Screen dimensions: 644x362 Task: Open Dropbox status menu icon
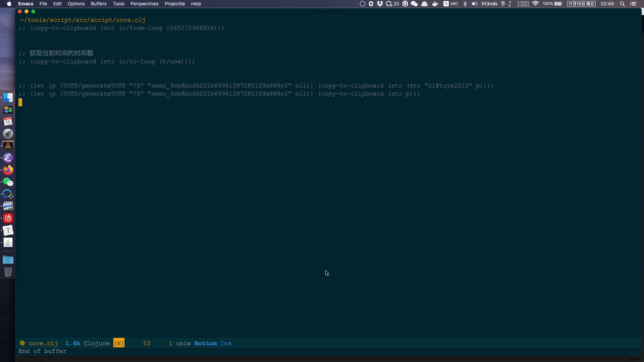(x=380, y=4)
